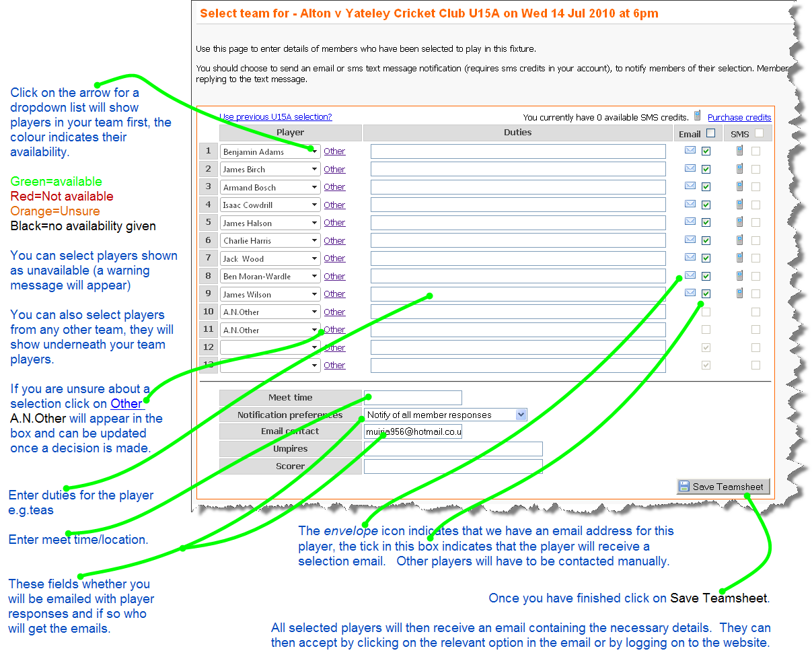Image resolution: width=812 pixels, height=663 pixels.
Task: Click the SMS phone icon for Charlie Harris
Action: click(739, 240)
